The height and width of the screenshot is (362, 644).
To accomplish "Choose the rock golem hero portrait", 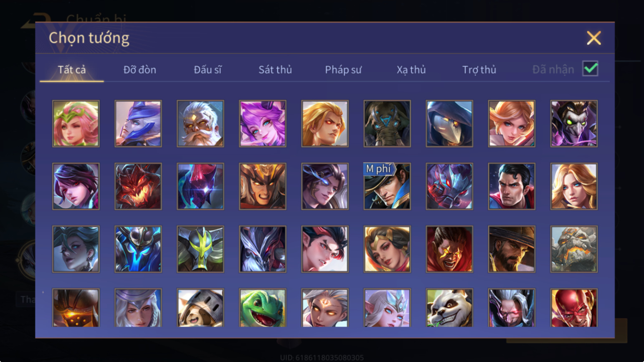I will (574, 249).
